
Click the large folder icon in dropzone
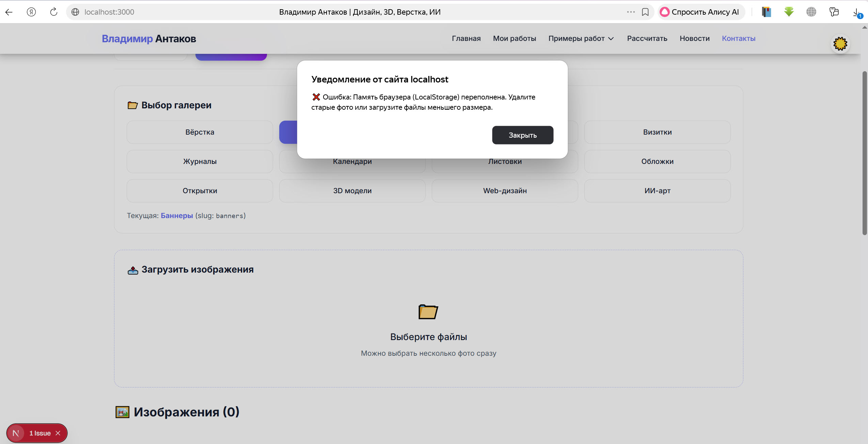(428, 312)
